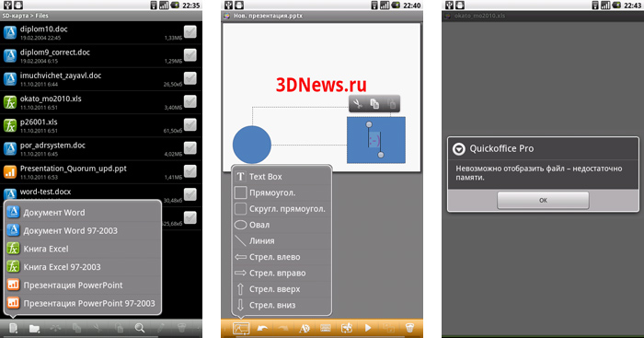Tap the cut scissors icon above shape
The width and height of the screenshot is (644, 338).
click(x=358, y=104)
